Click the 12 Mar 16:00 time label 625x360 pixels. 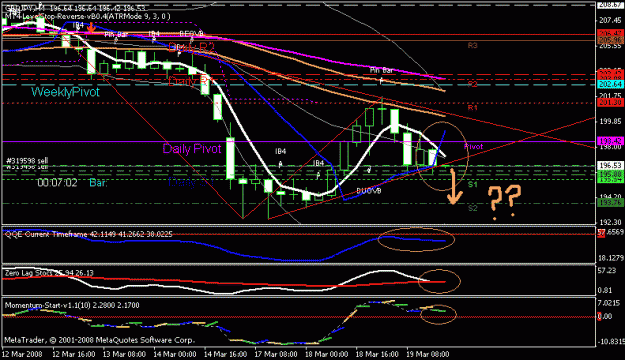pyautogui.click(x=74, y=354)
